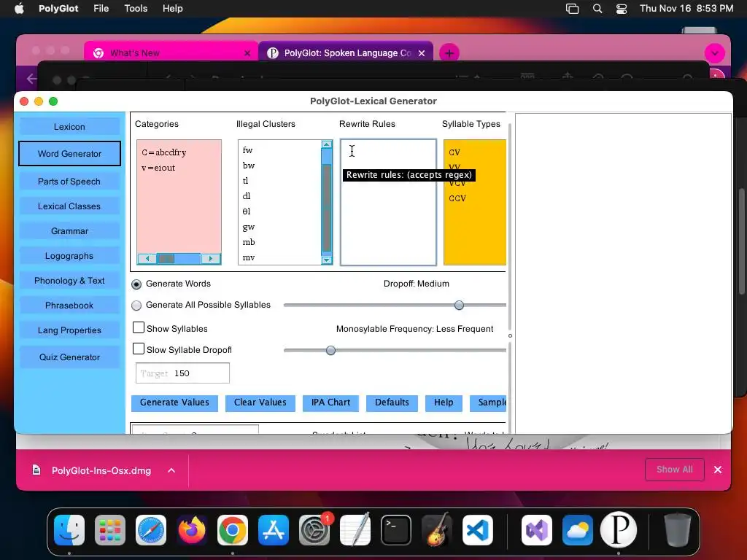Expand the browser tab list dropdown arrow
The image size is (747, 560).
(x=715, y=53)
